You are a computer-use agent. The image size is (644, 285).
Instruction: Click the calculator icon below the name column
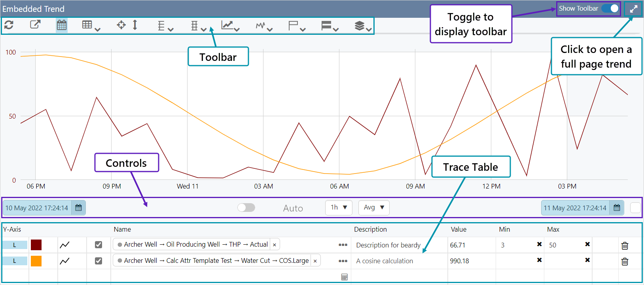345,277
